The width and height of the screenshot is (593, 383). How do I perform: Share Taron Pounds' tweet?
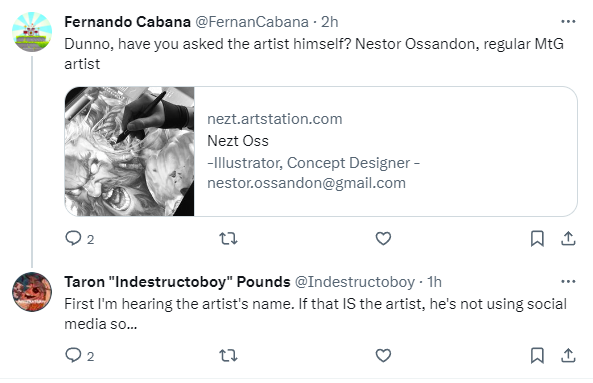[568, 355]
